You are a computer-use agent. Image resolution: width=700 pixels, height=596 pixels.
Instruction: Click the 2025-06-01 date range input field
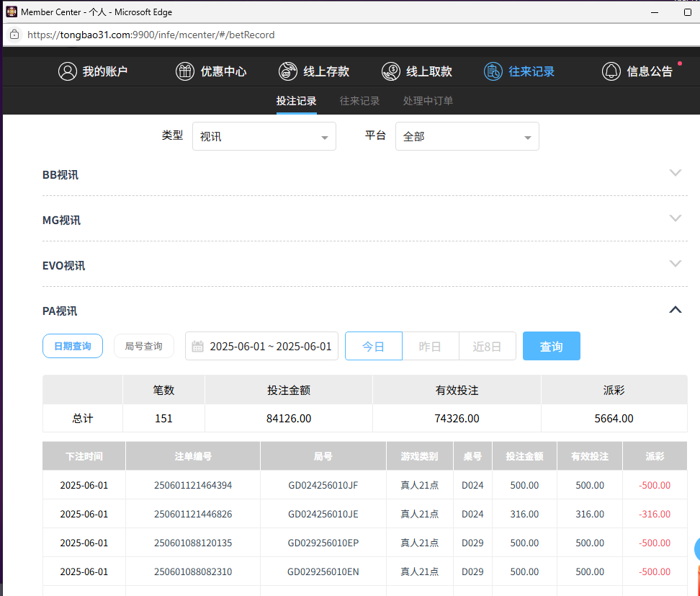270,347
